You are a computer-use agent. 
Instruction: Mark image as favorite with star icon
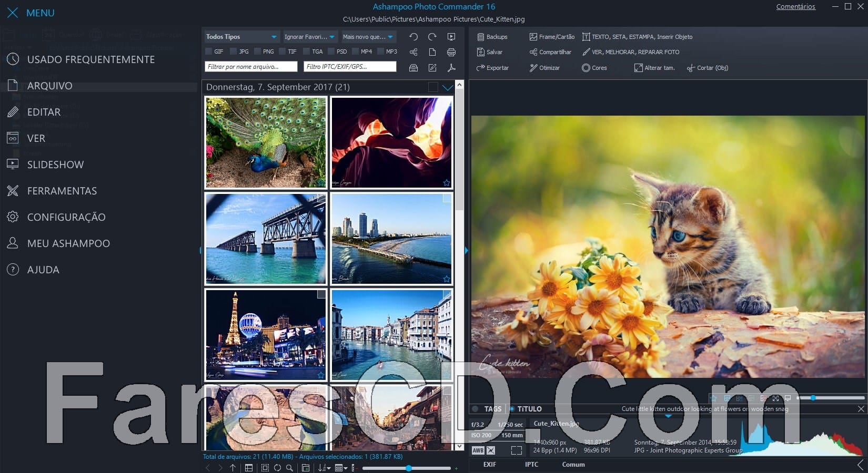[x=714, y=398]
